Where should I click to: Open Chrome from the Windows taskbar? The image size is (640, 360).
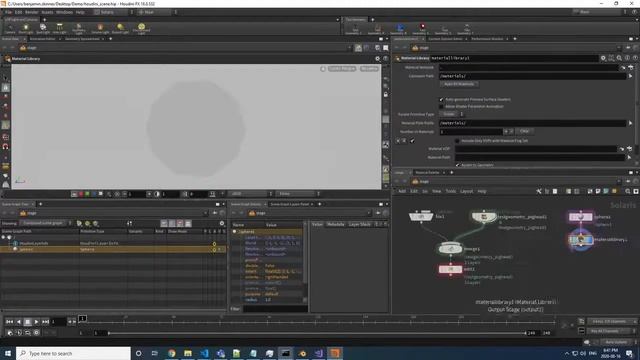pos(171,353)
